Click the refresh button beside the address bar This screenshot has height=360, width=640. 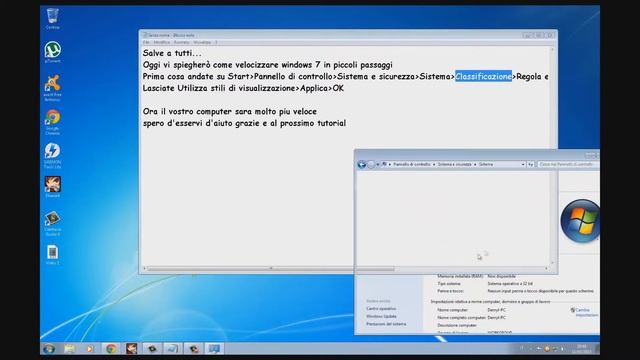click(530, 164)
